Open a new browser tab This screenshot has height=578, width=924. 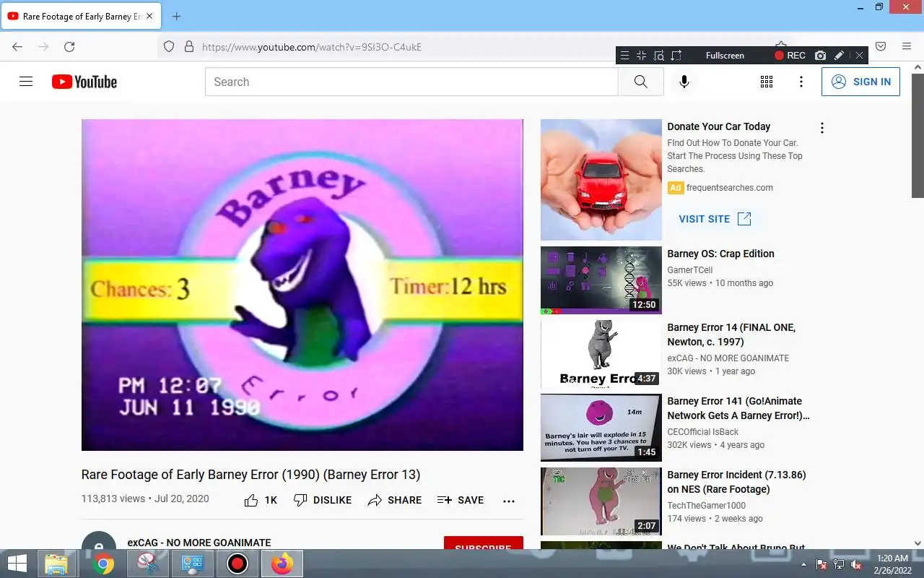pos(176,16)
